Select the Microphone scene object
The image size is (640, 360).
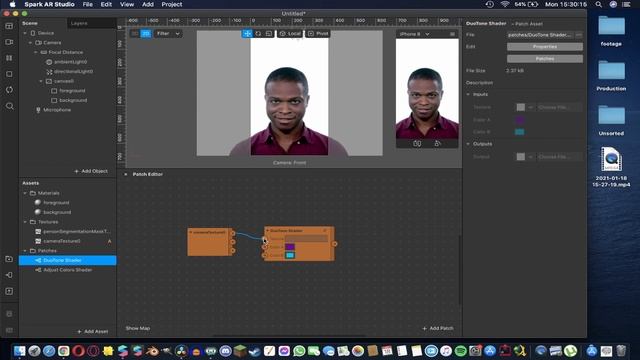tap(57, 110)
